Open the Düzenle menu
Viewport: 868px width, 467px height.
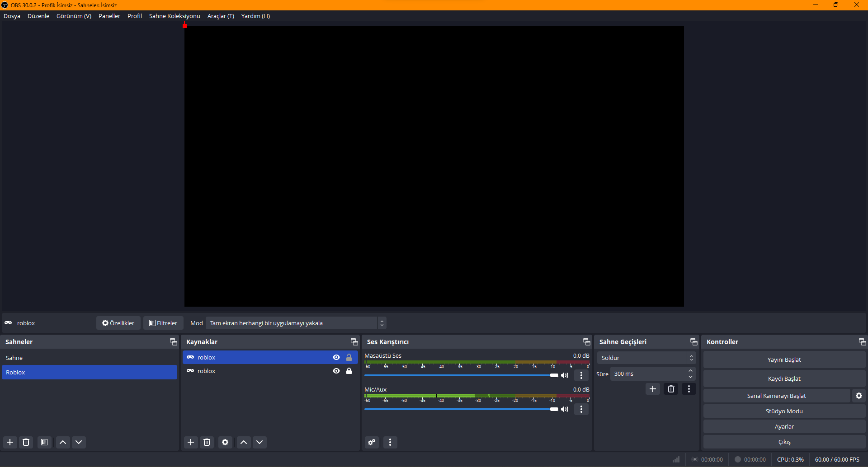[x=38, y=16]
